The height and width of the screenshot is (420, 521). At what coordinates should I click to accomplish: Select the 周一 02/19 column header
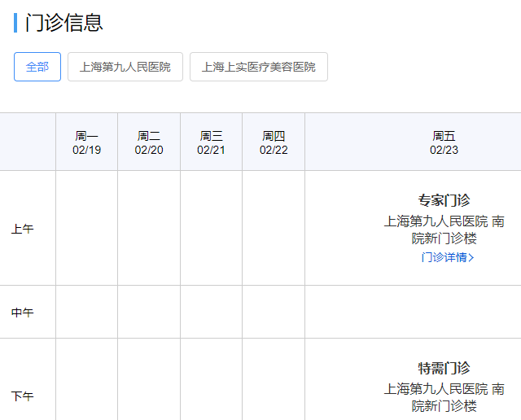(87, 142)
